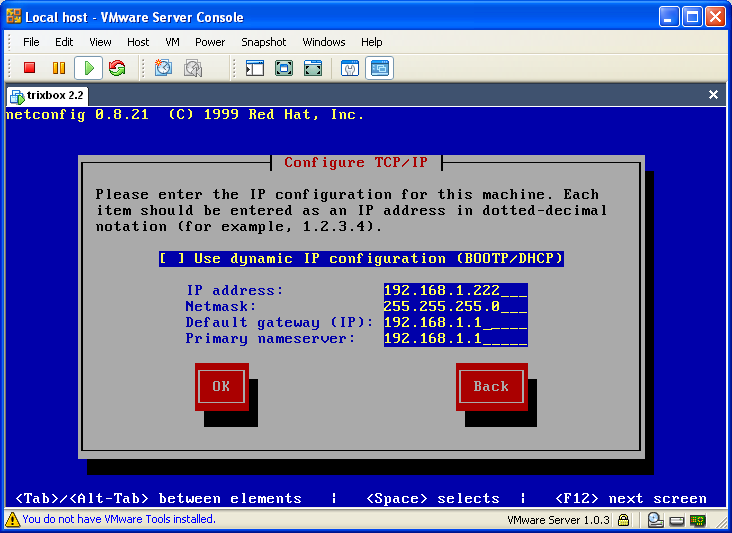Click the red Power Off stop icon

[x=29, y=68]
